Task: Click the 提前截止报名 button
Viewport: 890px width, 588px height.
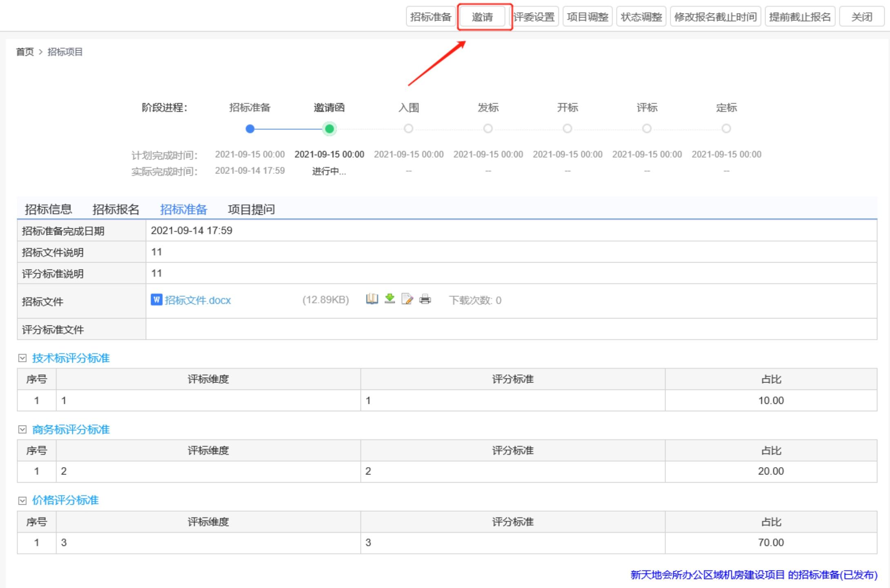Action: (799, 17)
